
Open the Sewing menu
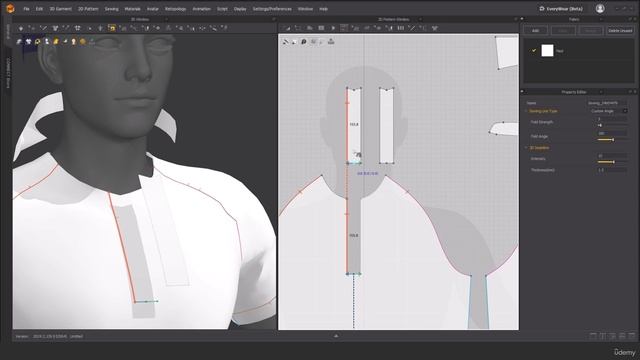point(111,9)
